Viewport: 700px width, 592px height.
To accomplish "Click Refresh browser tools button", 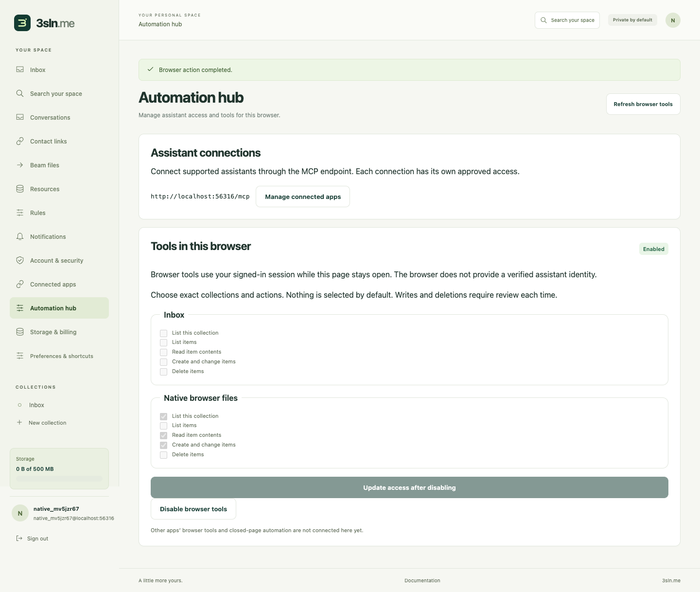I will pyautogui.click(x=643, y=104).
